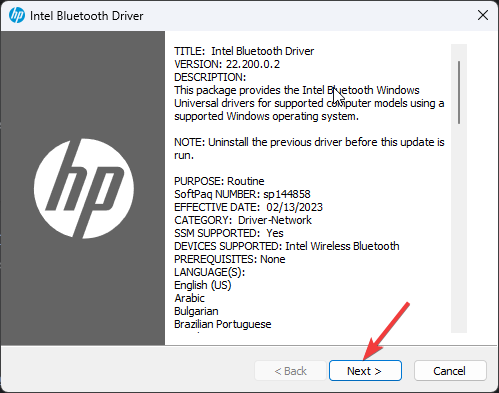
Task: Click the "Brazilian Portuguese" language entry
Action: [x=223, y=324]
